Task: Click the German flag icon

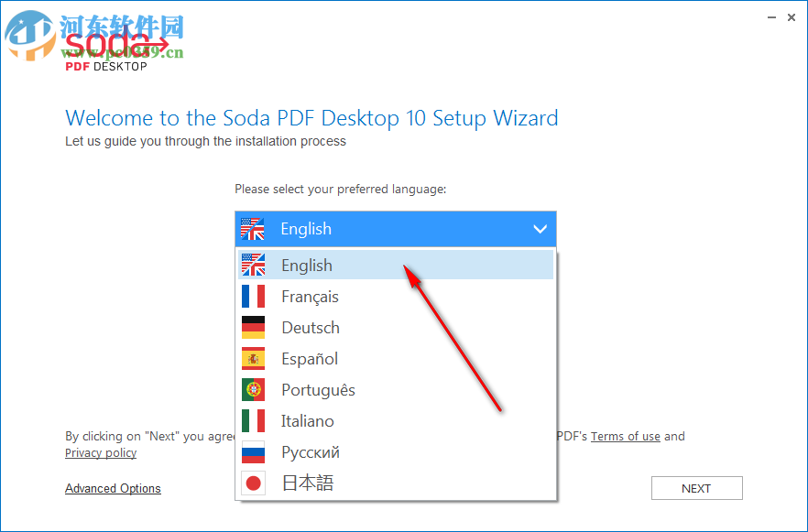Action: pos(253,328)
